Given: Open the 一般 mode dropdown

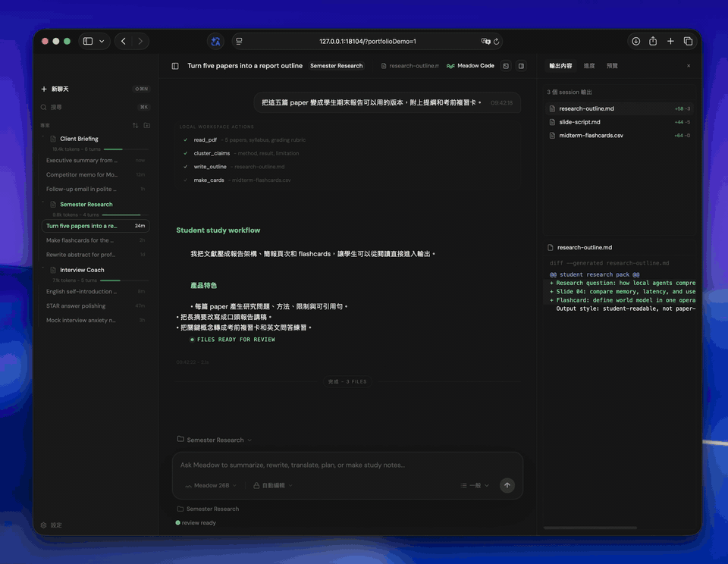Looking at the screenshot, I should click(475, 486).
